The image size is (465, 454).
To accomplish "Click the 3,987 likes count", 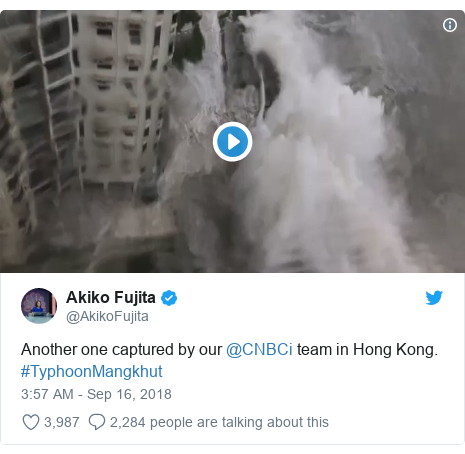I will coord(62,422).
